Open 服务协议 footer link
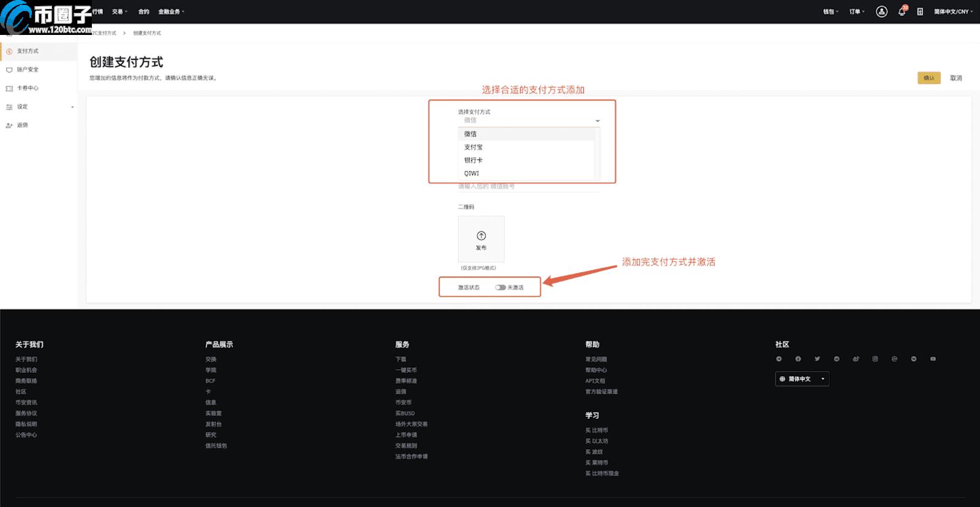 pos(26,413)
